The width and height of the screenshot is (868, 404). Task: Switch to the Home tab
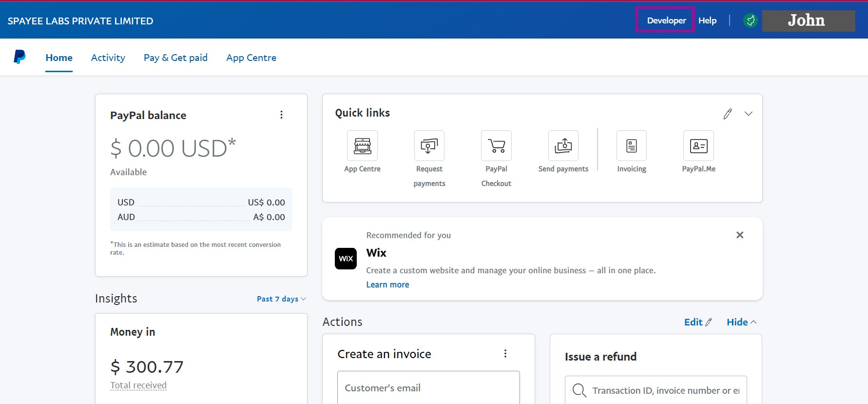click(x=59, y=58)
